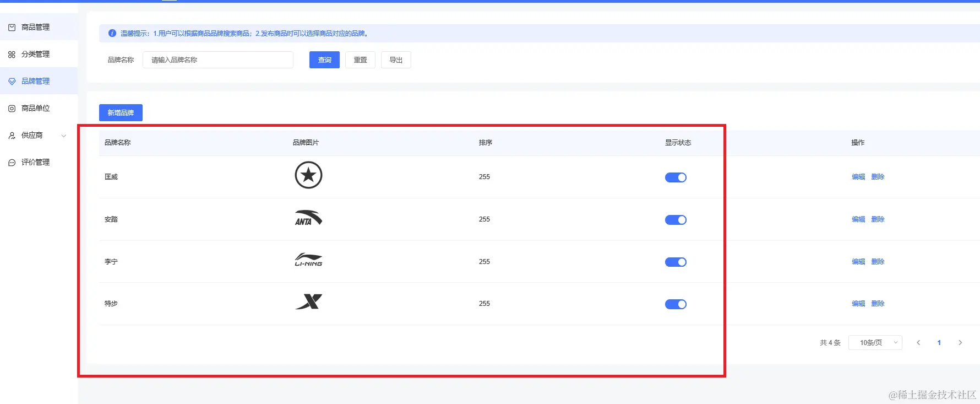Click the 品牌图片 column header
This screenshot has width=980, height=404.
coord(306,143)
